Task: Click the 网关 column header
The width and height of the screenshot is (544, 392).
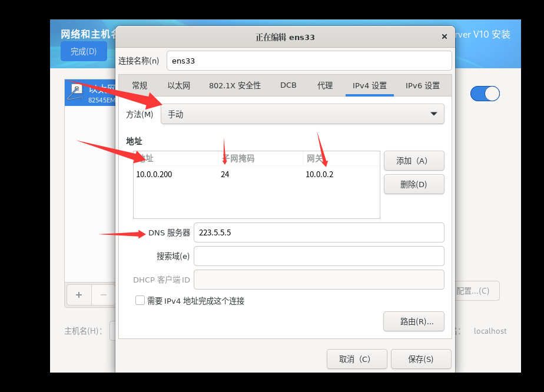Action: point(341,158)
